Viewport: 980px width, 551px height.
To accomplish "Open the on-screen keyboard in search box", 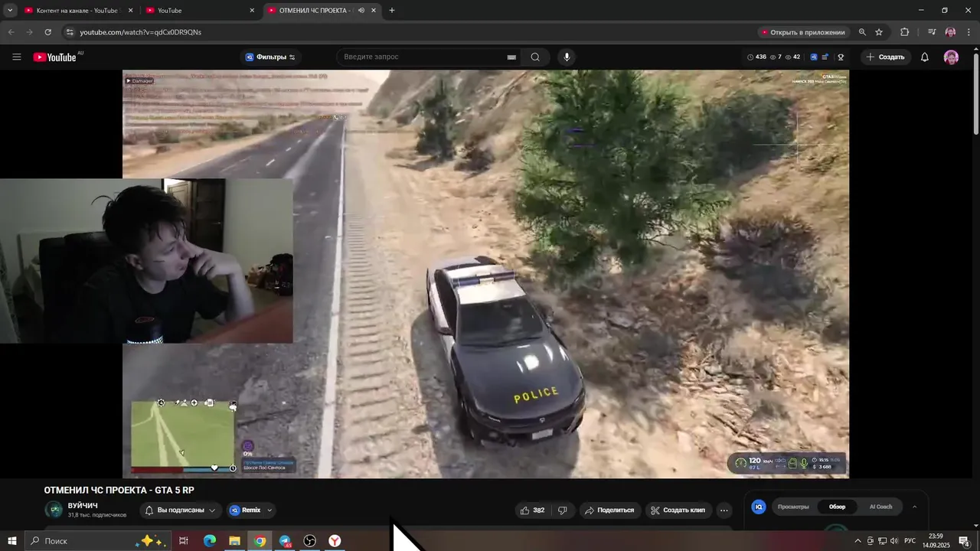I will pos(511,57).
